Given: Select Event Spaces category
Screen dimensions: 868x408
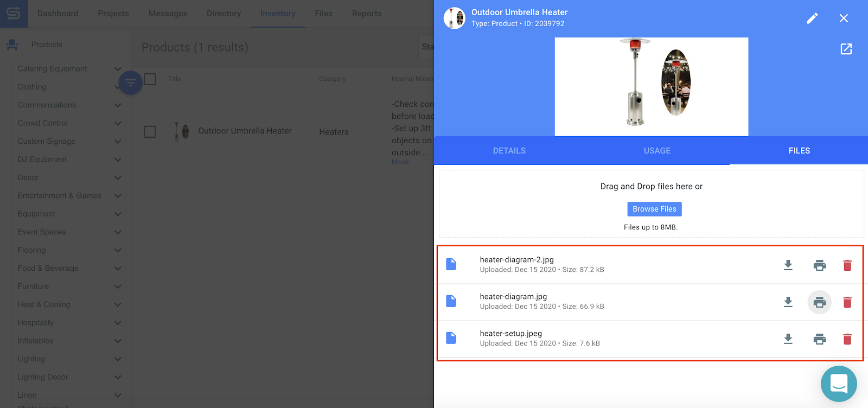Looking at the screenshot, I should pos(42,232).
